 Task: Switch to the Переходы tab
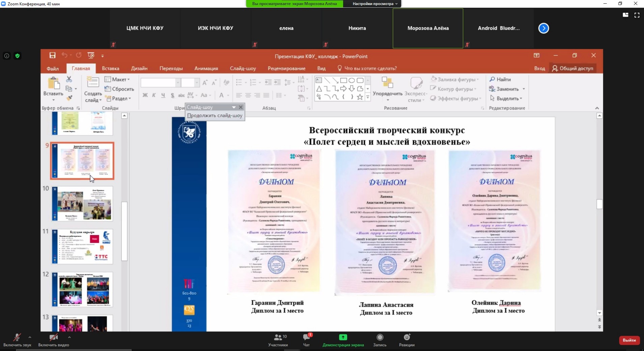[x=171, y=68]
